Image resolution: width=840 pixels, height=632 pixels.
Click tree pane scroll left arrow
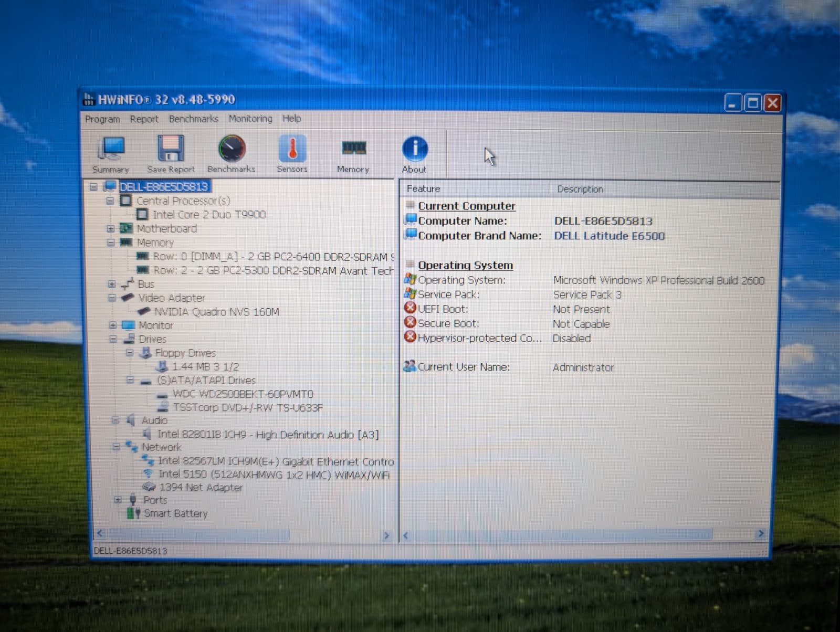click(100, 534)
